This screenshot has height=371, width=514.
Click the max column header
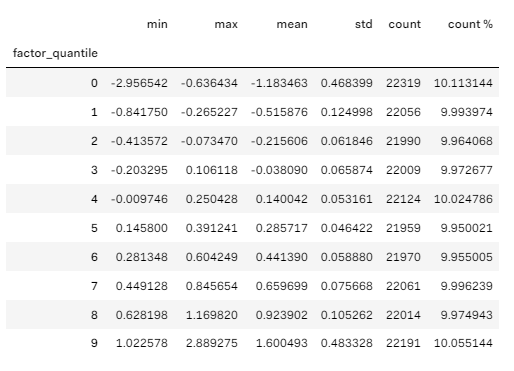(226, 24)
